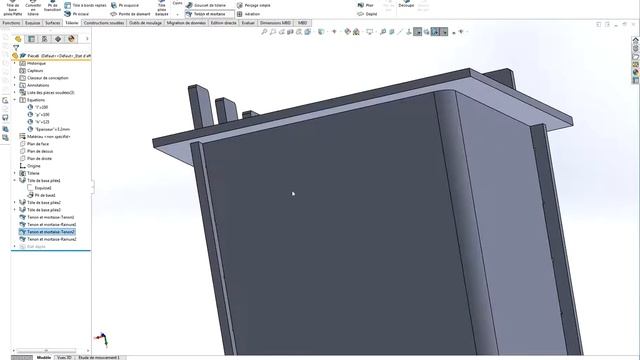Select Plan de face in tree
Screen dimensions: 640x360
(38, 144)
